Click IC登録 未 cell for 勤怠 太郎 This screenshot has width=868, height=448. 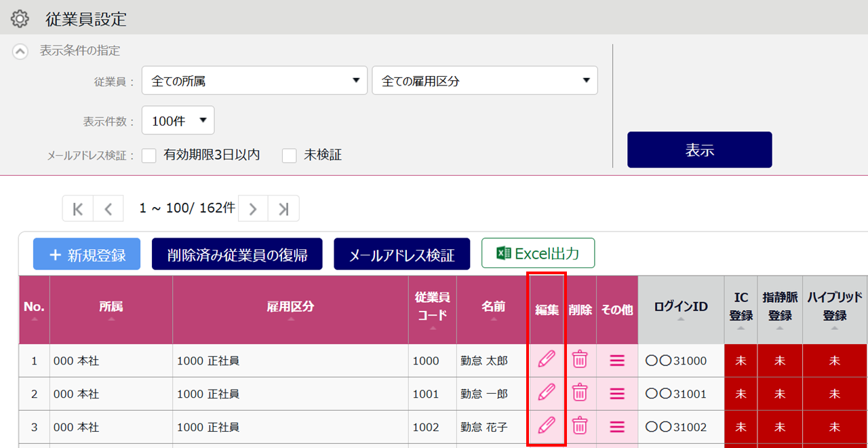pos(741,360)
